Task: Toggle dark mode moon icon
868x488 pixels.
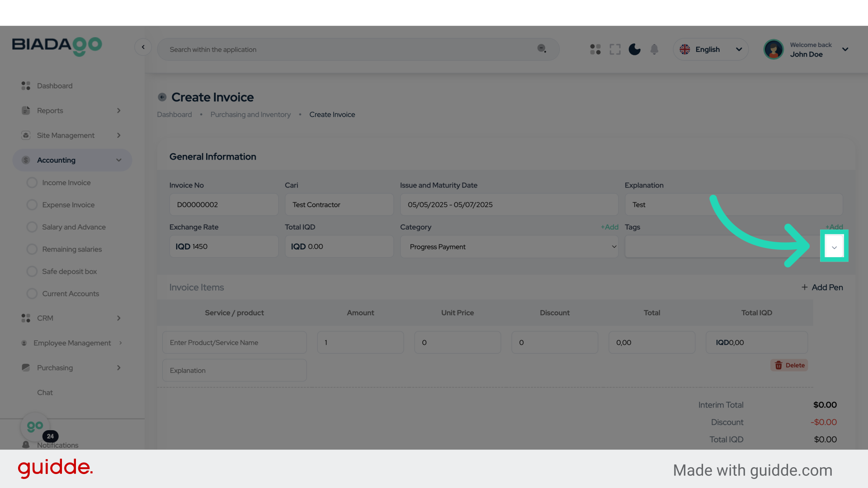Action: pyautogui.click(x=634, y=49)
